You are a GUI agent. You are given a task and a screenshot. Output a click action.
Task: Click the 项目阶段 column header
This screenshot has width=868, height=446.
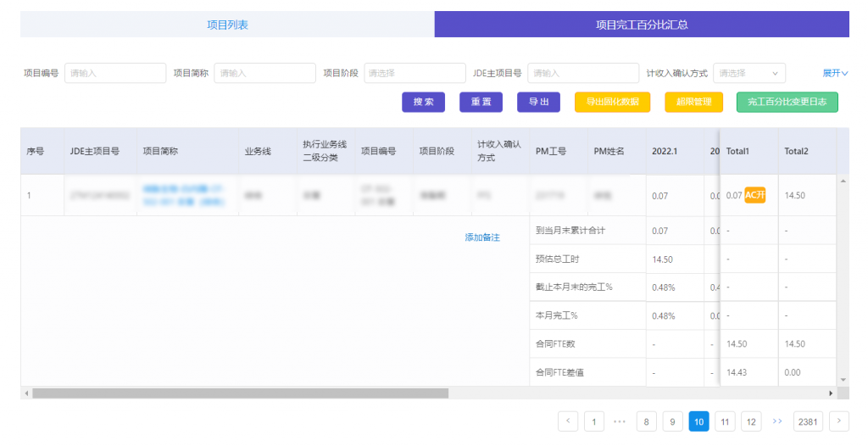(x=442, y=151)
